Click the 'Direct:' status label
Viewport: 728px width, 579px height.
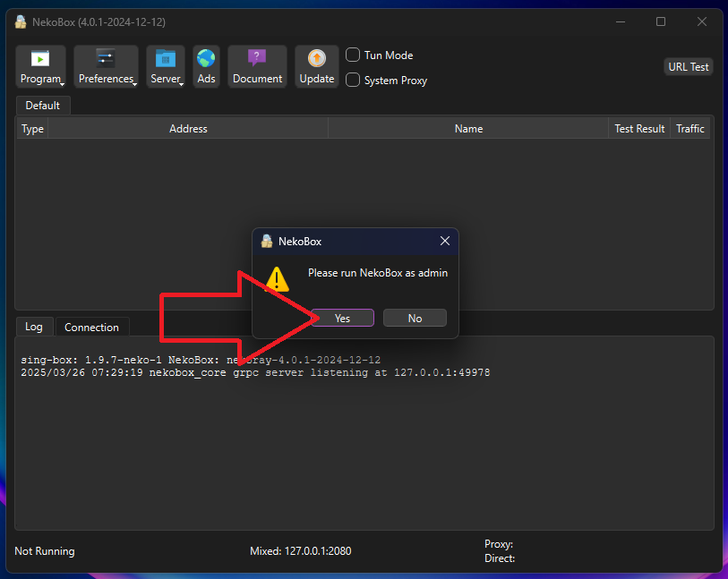[x=500, y=558]
